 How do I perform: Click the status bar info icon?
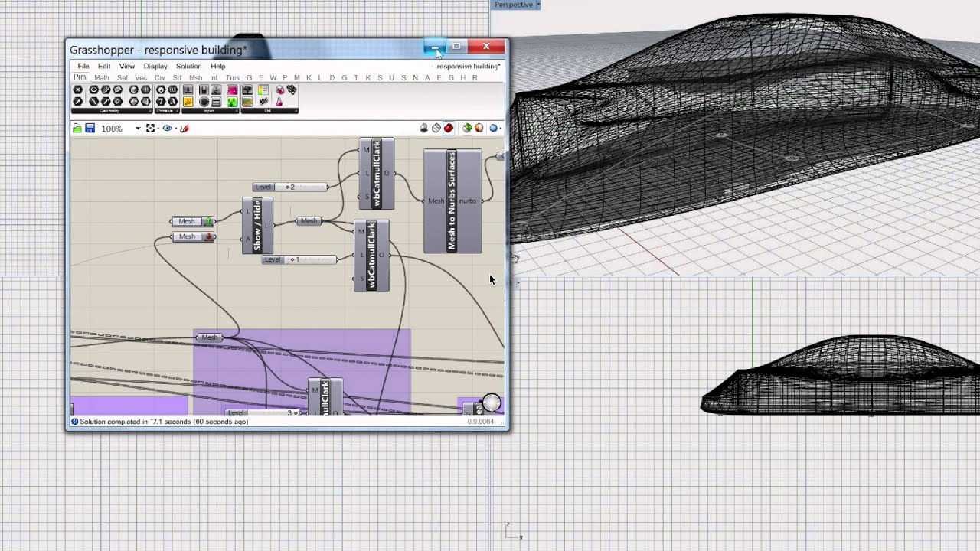75,422
